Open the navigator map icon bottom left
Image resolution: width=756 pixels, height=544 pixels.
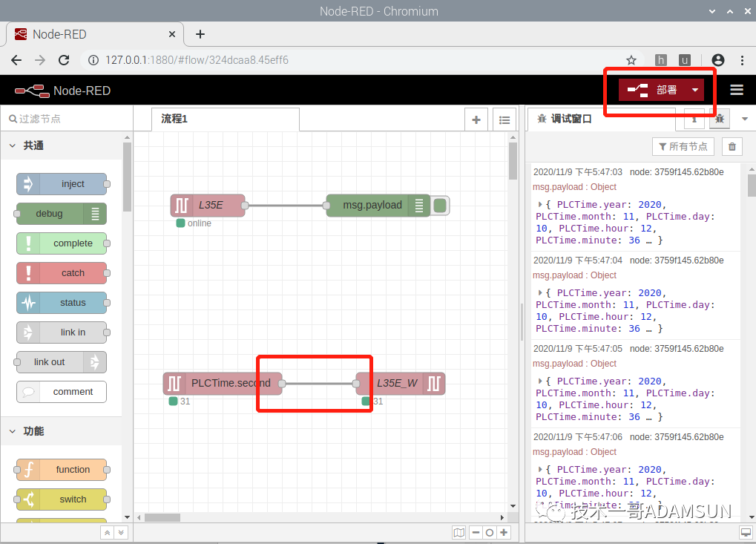[458, 532]
